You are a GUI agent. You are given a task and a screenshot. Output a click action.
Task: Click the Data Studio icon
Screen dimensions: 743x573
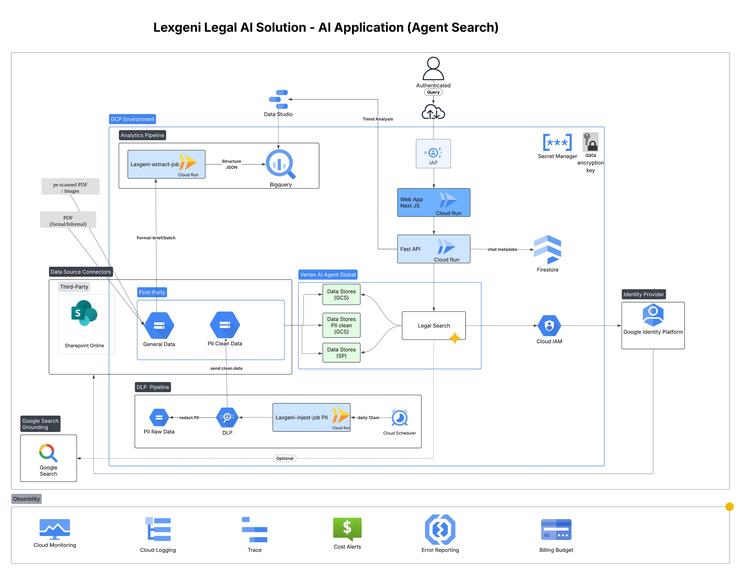click(279, 100)
